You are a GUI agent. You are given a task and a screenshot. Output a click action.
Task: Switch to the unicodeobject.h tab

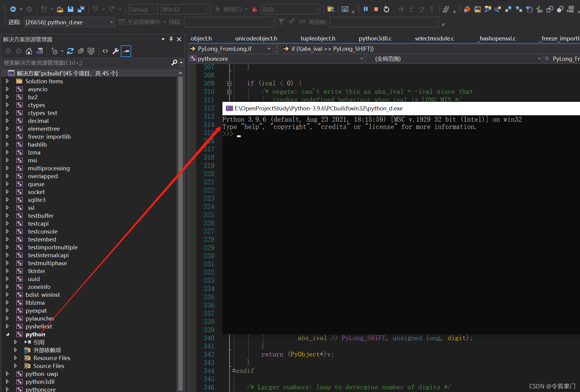(x=256, y=38)
